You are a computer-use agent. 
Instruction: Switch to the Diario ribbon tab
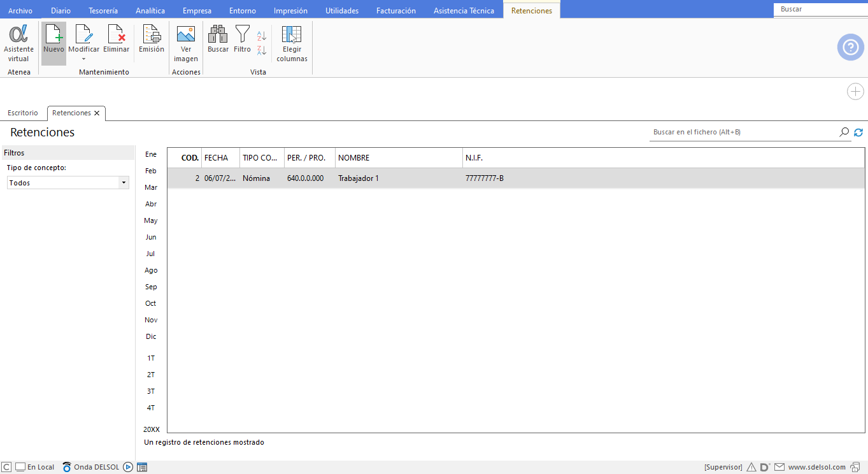pyautogui.click(x=61, y=11)
